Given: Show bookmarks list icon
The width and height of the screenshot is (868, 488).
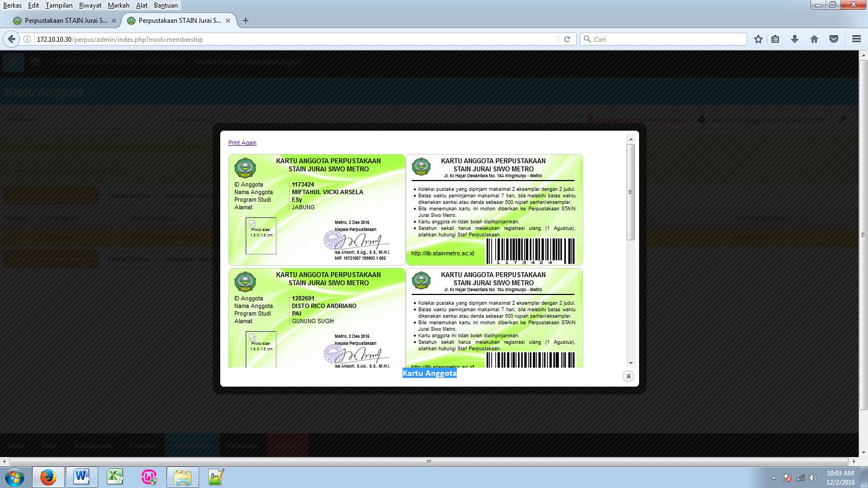Looking at the screenshot, I should (775, 39).
